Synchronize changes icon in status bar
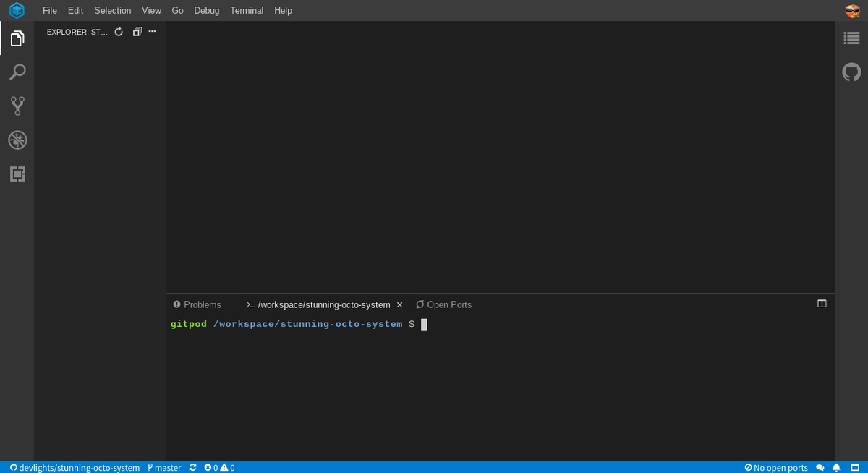Image resolution: width=868 pixels, height=473 pixels. click(x=193, y=467)
